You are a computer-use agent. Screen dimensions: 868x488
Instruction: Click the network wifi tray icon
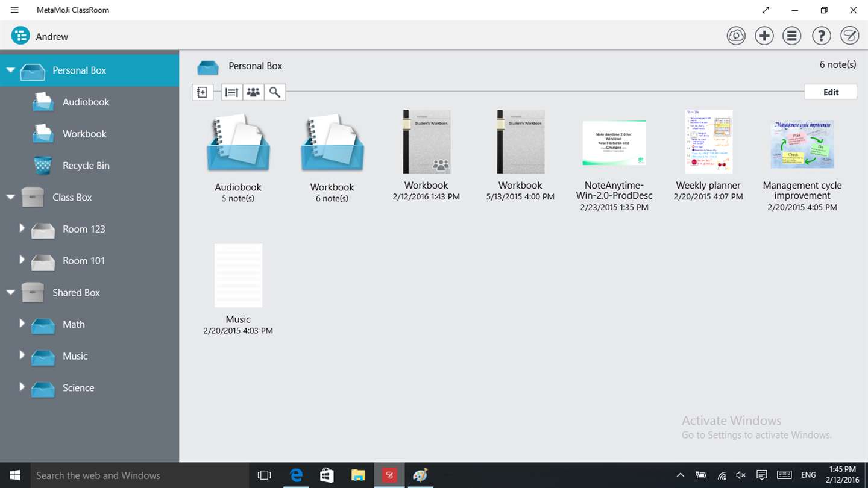[x=722, y=475]
